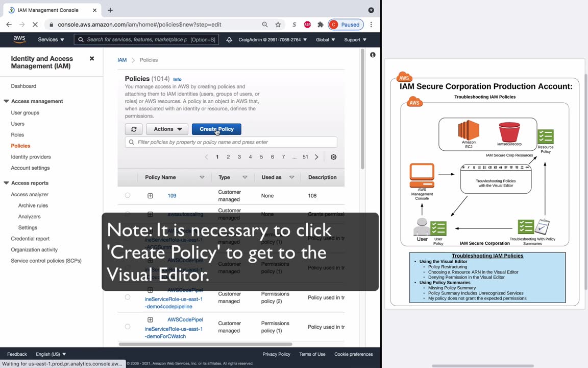
Task: Click the browser address bar
Action: click(x=154, y=25)
